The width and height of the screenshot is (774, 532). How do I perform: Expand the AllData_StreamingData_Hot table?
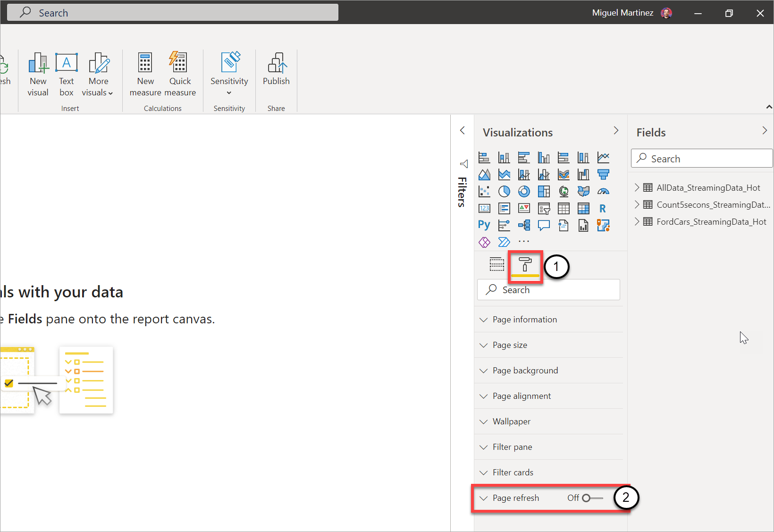click(637, 187)
